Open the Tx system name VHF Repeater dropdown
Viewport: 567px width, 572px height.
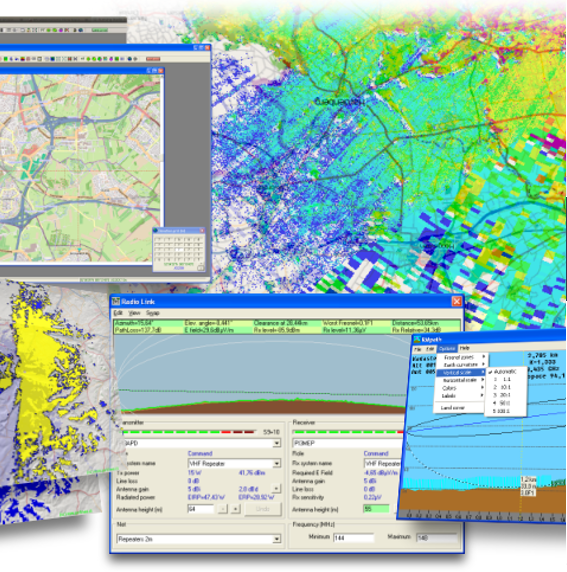click(x=277, y=464)
